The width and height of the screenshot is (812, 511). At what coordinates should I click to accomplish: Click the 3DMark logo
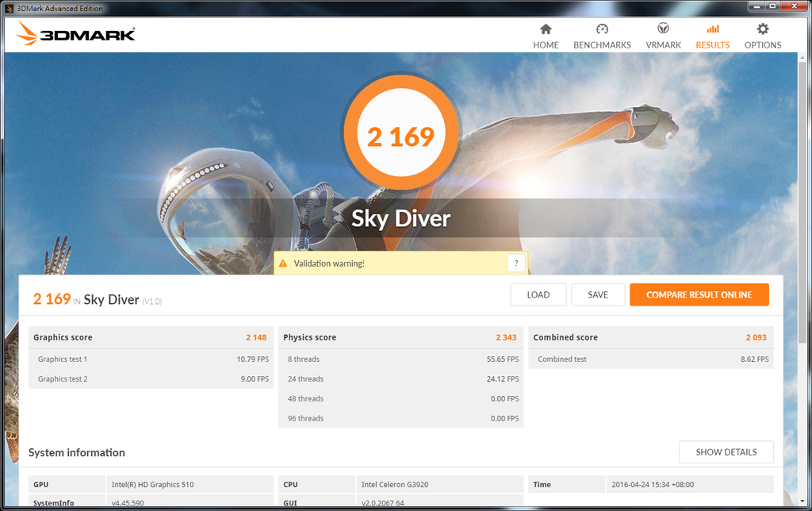(76, 34)
